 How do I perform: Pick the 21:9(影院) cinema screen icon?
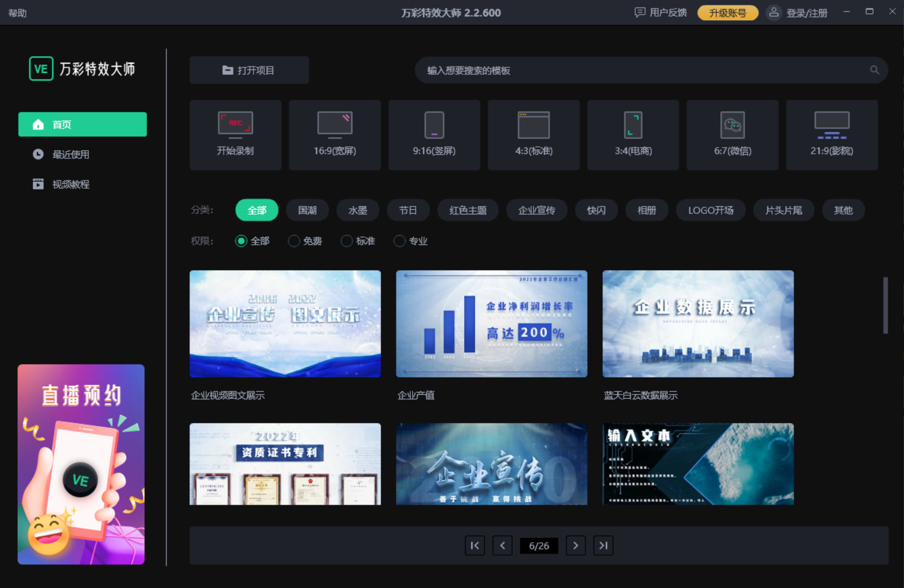(x=832, y=125)
